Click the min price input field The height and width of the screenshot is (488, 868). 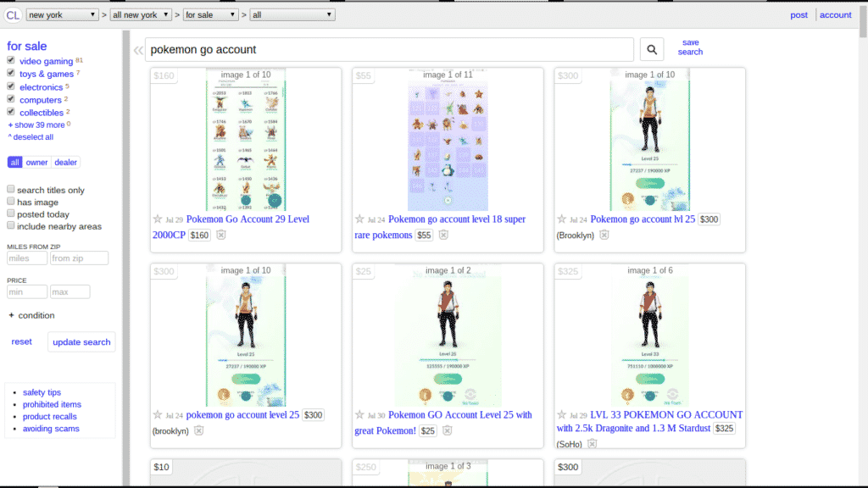coord(27,291)
